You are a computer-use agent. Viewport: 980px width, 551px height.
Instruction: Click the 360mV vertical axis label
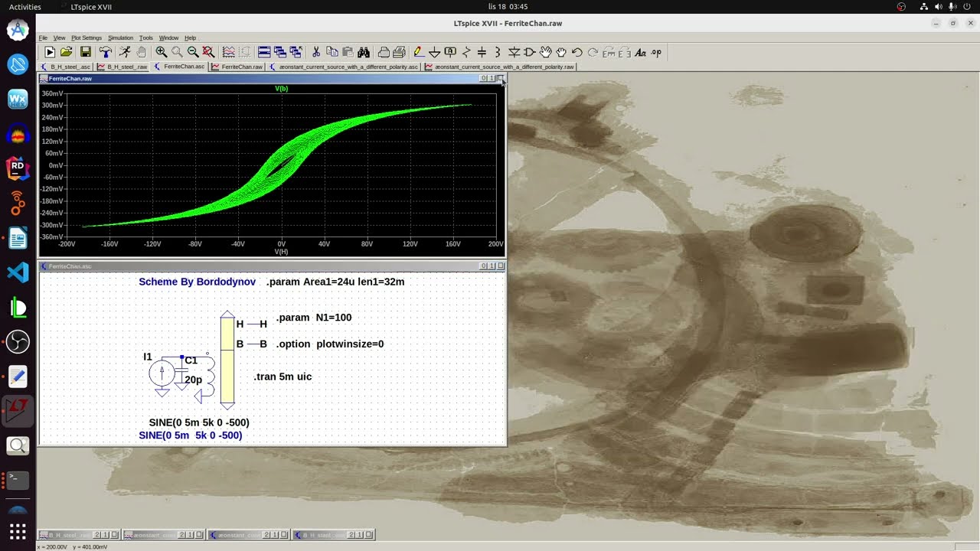point(53,93)
